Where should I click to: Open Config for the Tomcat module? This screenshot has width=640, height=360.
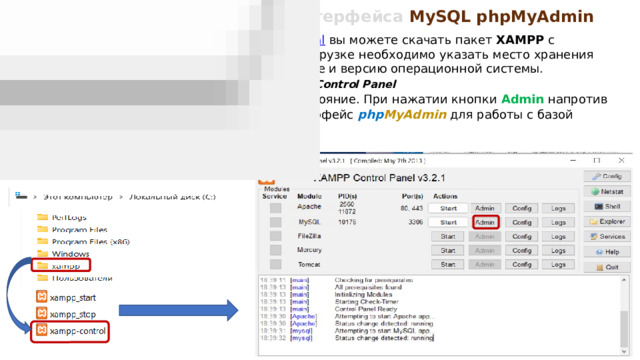pos(522,264)
